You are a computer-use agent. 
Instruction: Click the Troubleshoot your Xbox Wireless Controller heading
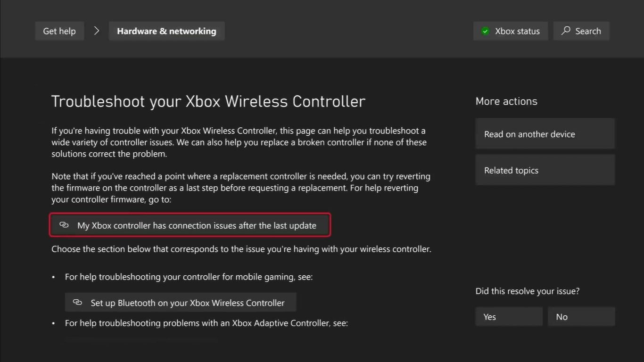coord(208,102)
